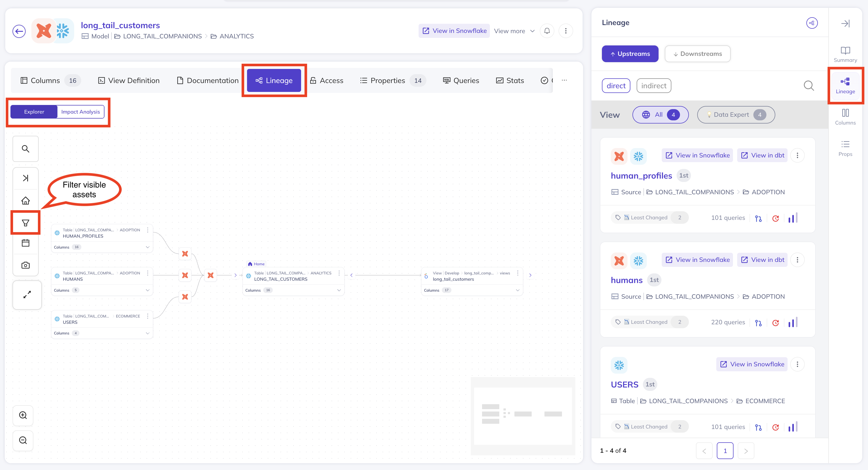Viewport: 868px width, 470px height.
Task: Open human_profiles asset link
Action: click(x=641, y=175)
